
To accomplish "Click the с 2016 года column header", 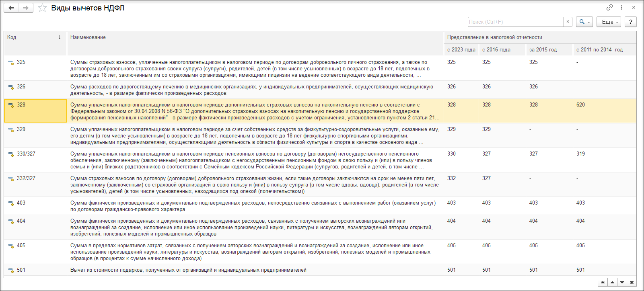I will pos(502,50).
